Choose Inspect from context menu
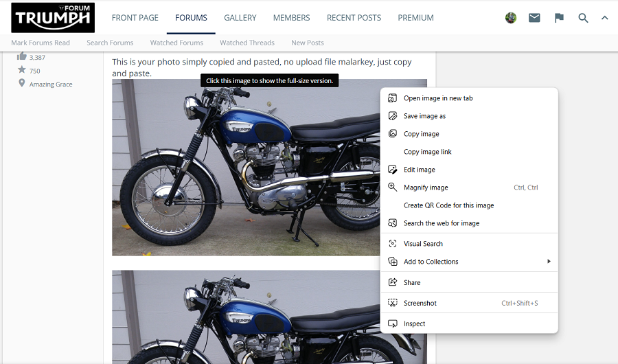618x364 pixels. [x=469, y=323]
